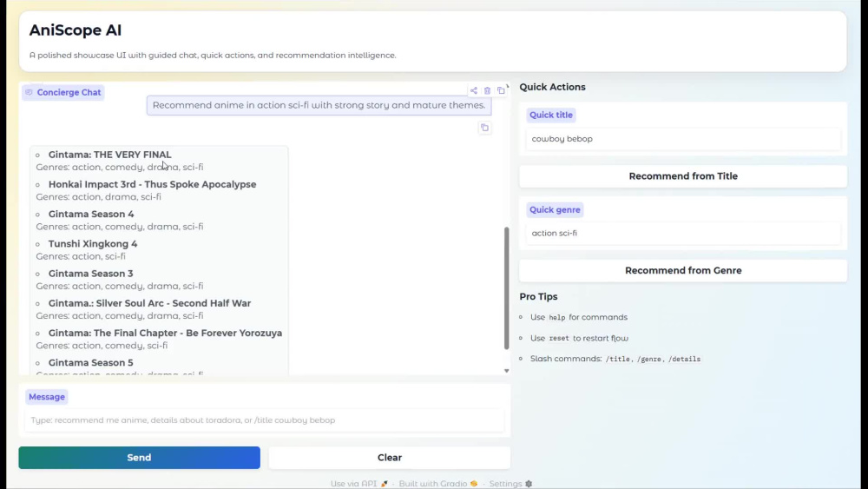Click the Concierge Chat label icon
This screenshot has width=868, height=489.
pyautogui.click(x=30, y=92)
